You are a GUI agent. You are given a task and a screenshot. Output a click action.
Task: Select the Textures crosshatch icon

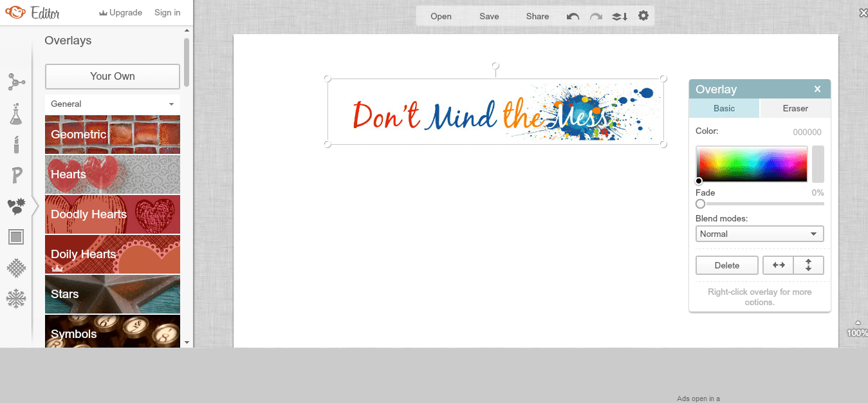pos(16,267)
